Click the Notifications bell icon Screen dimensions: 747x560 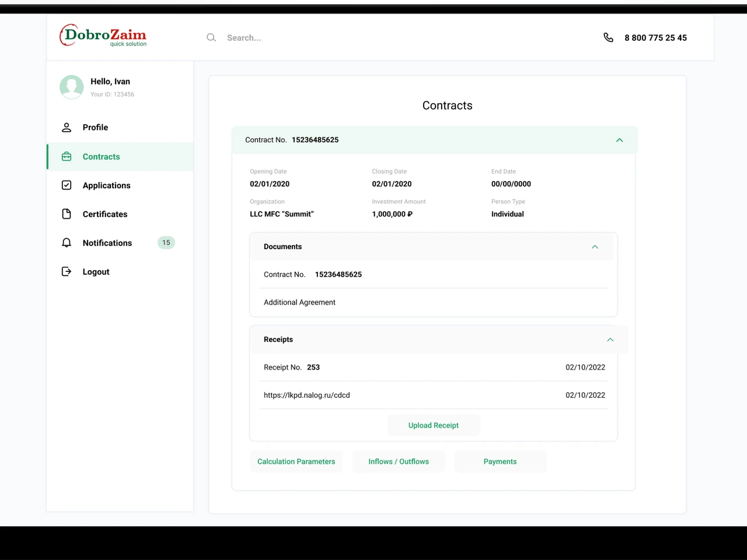67,243
